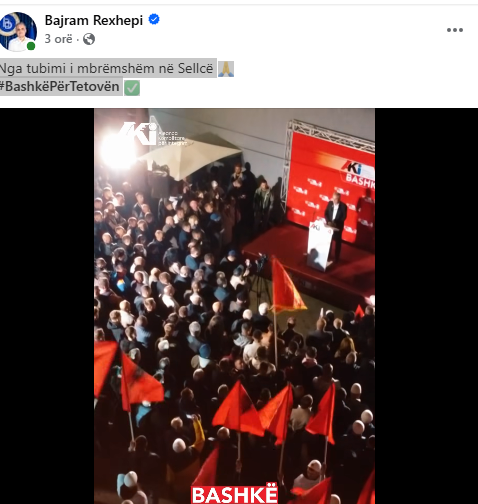Open the #BashkëPërTetovën hashtag

59,87
